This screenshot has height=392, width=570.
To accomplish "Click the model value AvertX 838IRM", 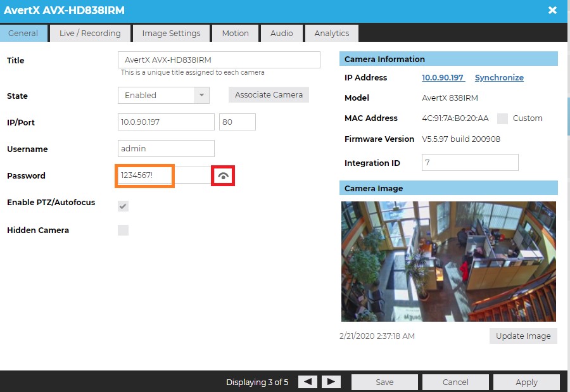I will point(450,98).
